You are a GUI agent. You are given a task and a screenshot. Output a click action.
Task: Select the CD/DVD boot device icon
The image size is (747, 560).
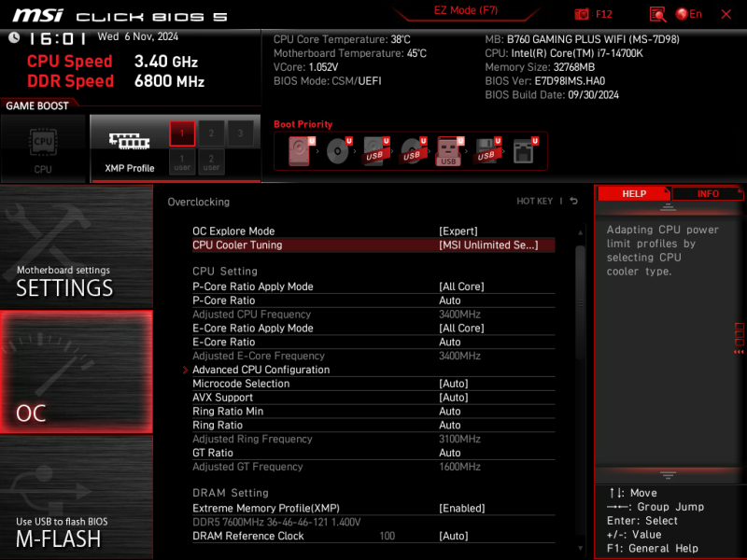point(338,151)
